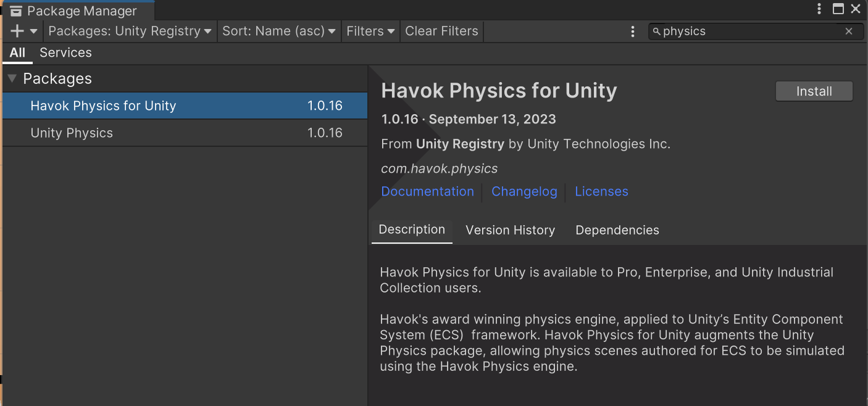This screenshot has height=406, width=868.
Task: Open the Packages: Unity Registry dropdown
Action: [x=130, y=31]
